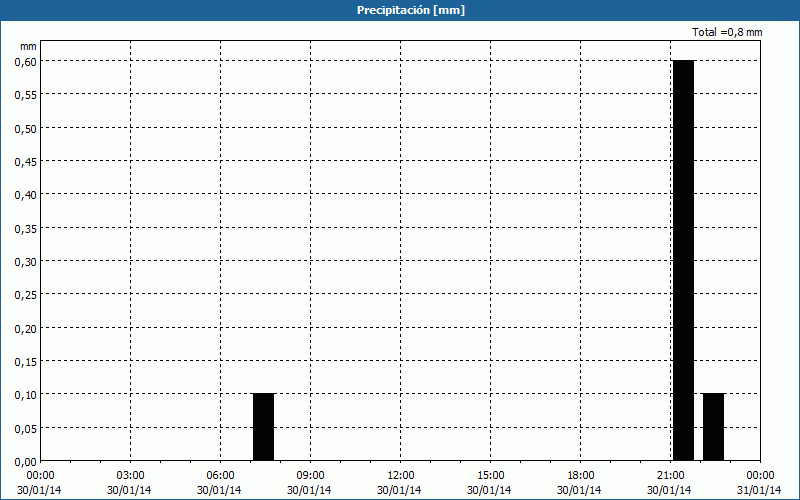Click the 12:00 time axis label

click(x=401, y=476)
